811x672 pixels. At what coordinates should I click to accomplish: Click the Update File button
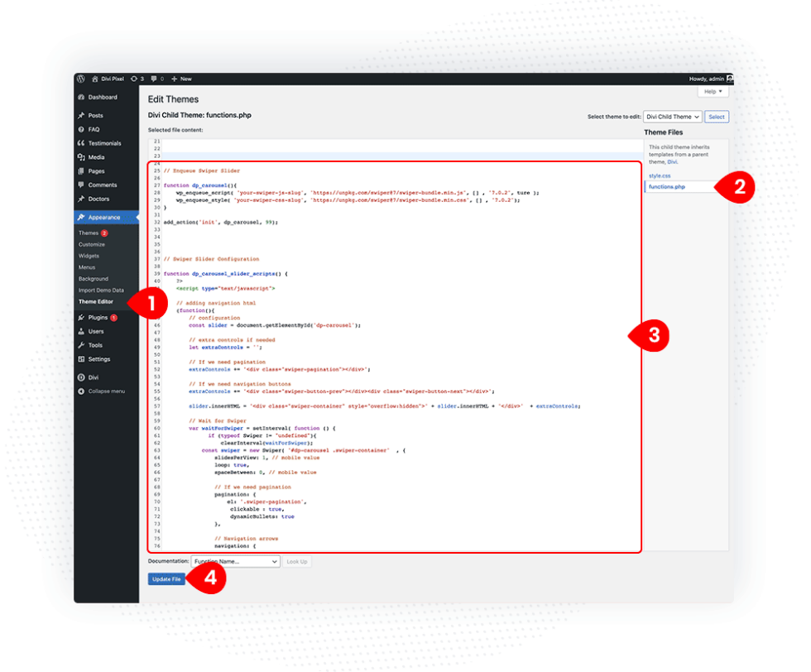165,579
